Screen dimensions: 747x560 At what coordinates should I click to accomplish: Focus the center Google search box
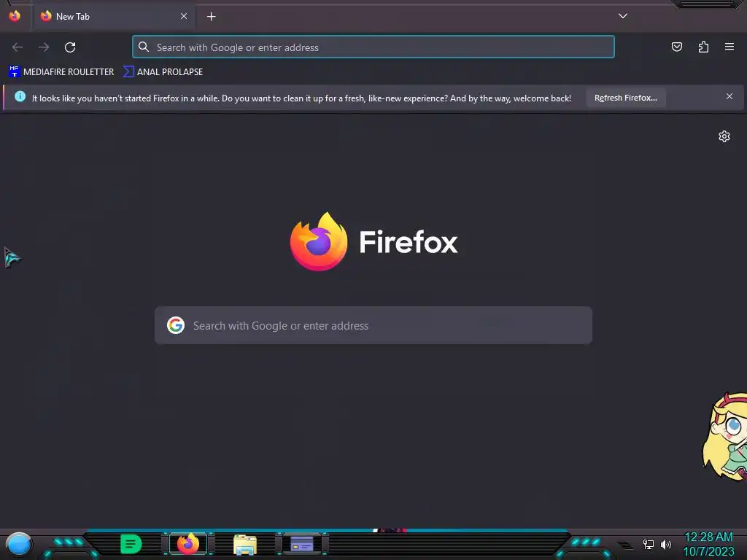pyautogui.click(x=373, y=326)
